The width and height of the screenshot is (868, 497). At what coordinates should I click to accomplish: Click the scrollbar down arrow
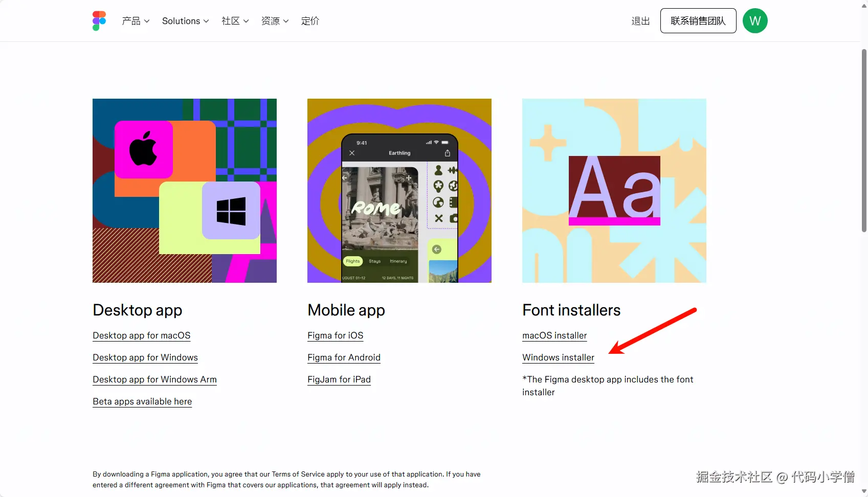(x=864, y=491)
